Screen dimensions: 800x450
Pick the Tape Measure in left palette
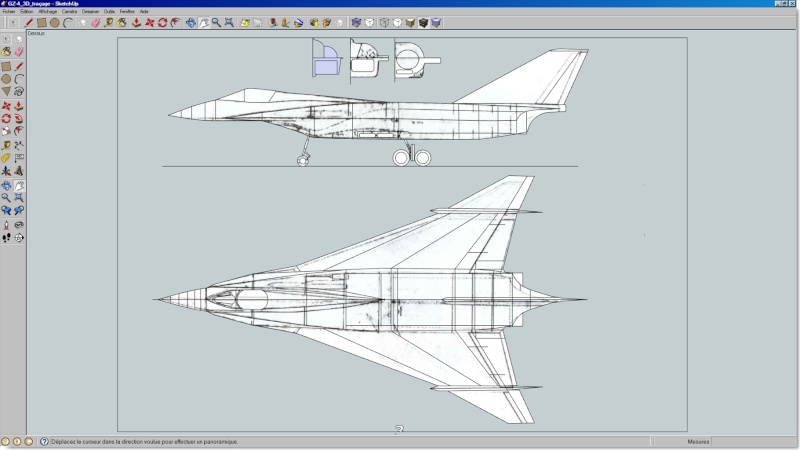point(6,146)
